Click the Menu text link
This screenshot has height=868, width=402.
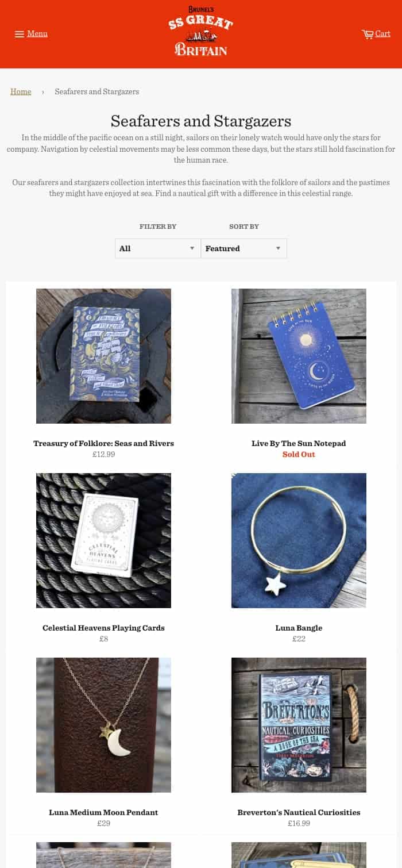click(37, 34)
